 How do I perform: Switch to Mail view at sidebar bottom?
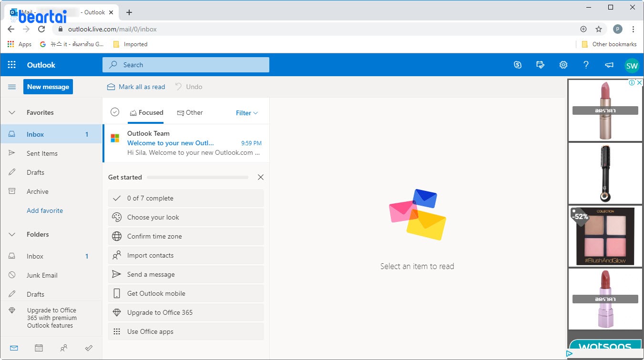coord(14,348)
